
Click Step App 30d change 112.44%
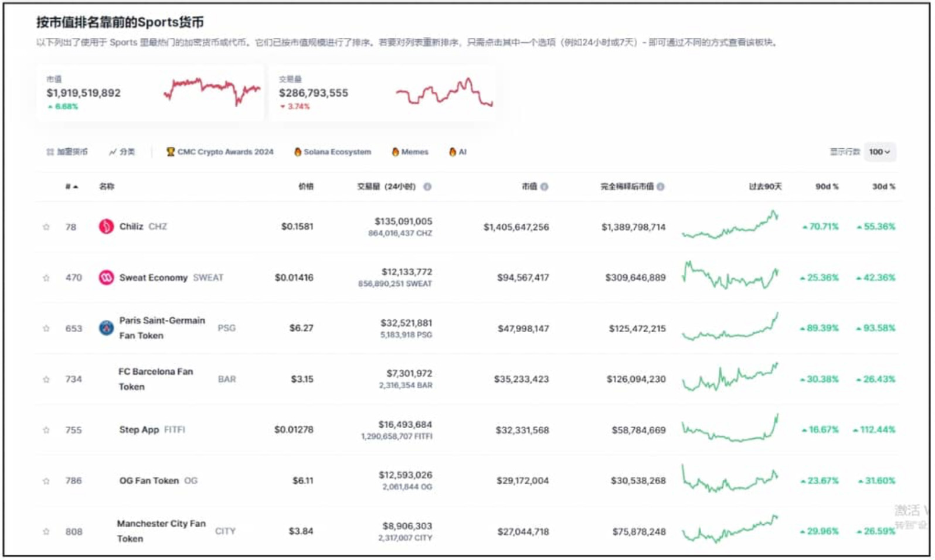pyautogui.click(x=874, y=430)
